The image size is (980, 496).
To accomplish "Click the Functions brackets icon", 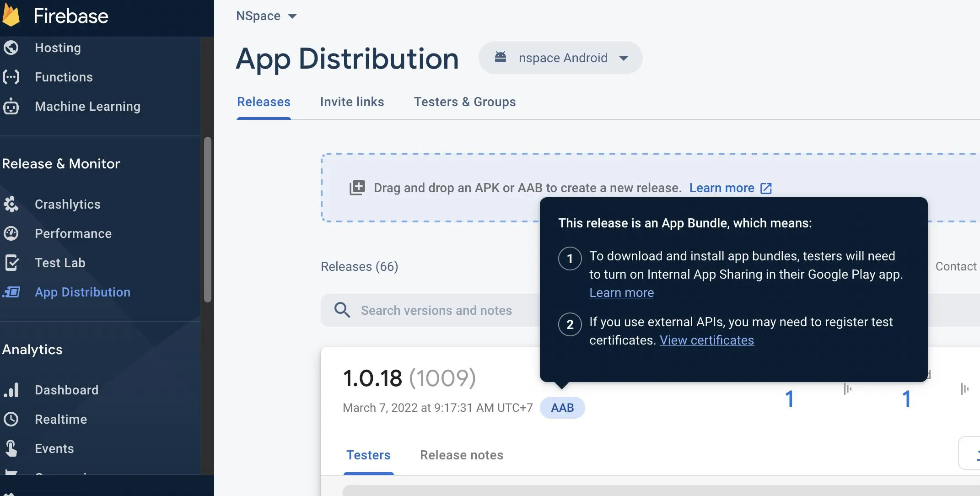I will (x=11, y=77).
